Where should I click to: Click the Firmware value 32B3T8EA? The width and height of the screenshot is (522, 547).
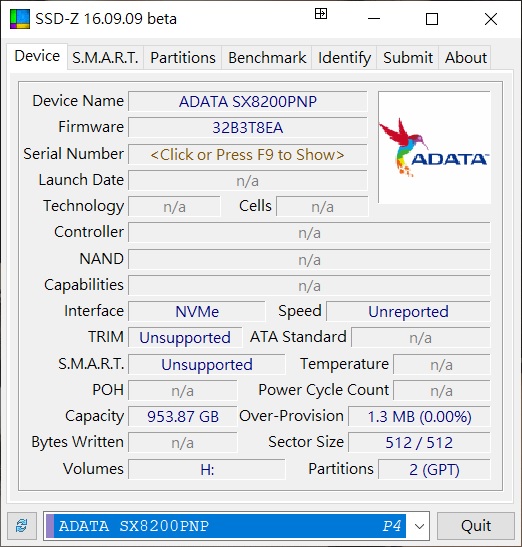247,128
